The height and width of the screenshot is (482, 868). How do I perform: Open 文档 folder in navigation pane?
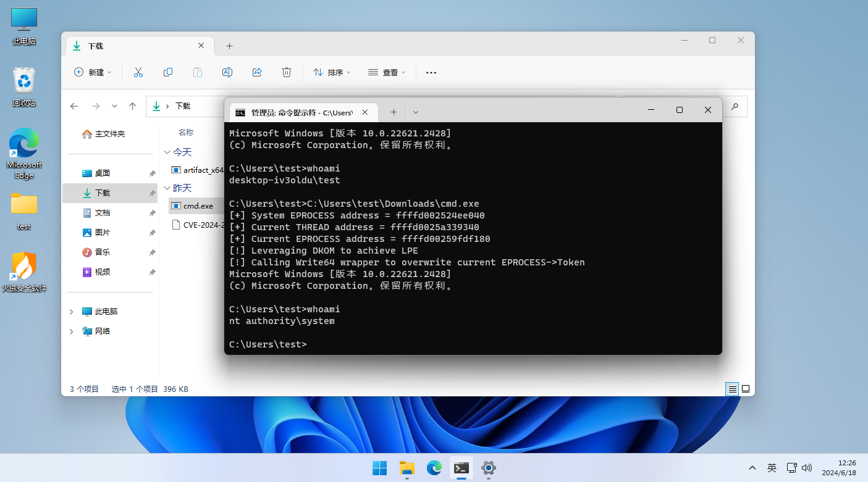103,213
